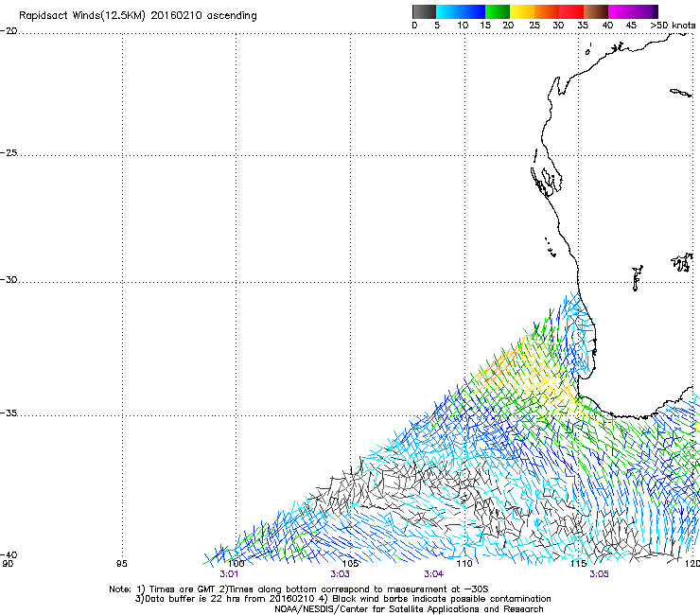Click the '115' longitude label

pos(579,564)
